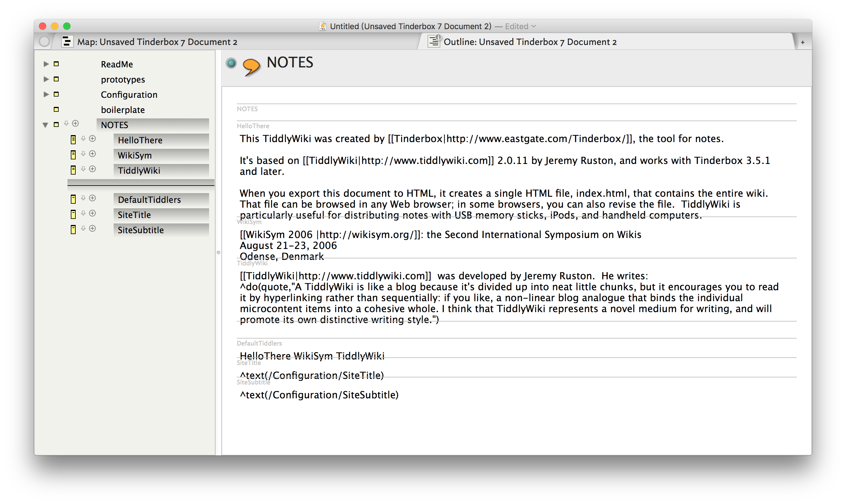The width and height of the screenshot is (846, 504).
Task: Click the circled plus icon beside HelloThere
Action: [x=92, y=138]
